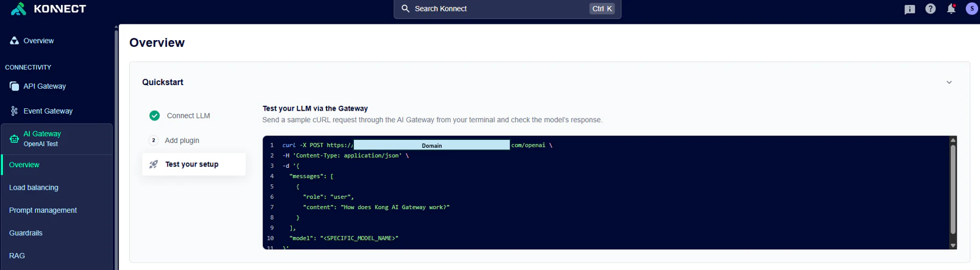Click the API Gateway icon
The width and height of the screenshot is (980, 270).
[14, 86]
